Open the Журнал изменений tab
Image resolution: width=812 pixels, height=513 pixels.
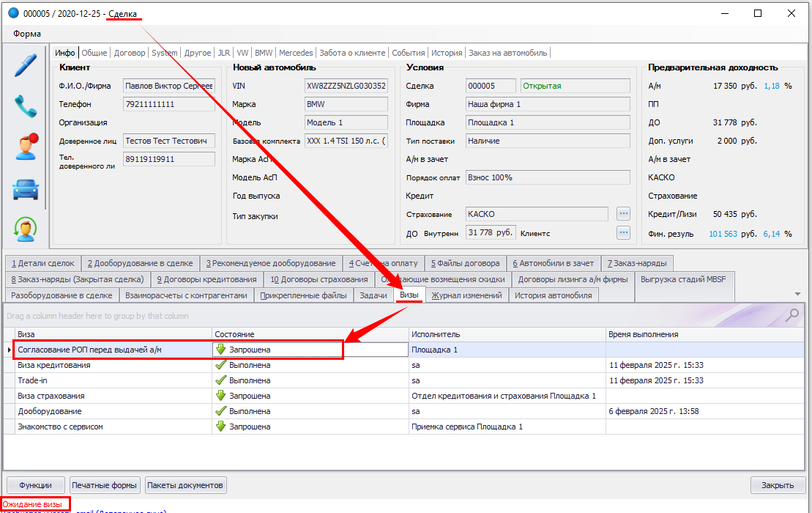[x=466, y=295]
